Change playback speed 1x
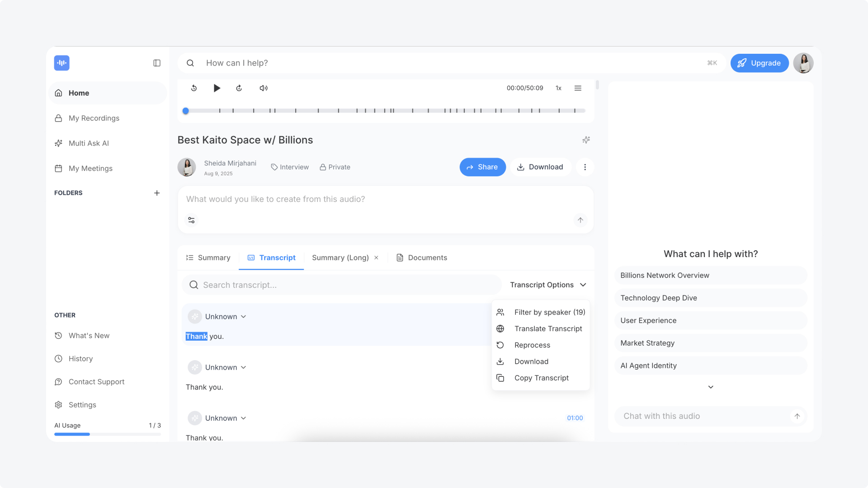The width and height of the screenshot is (868, 488). tap(558, 88)
